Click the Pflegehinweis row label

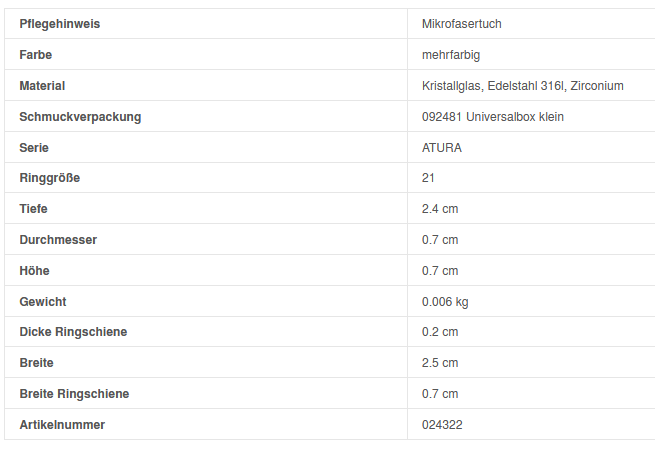(60, 23)
